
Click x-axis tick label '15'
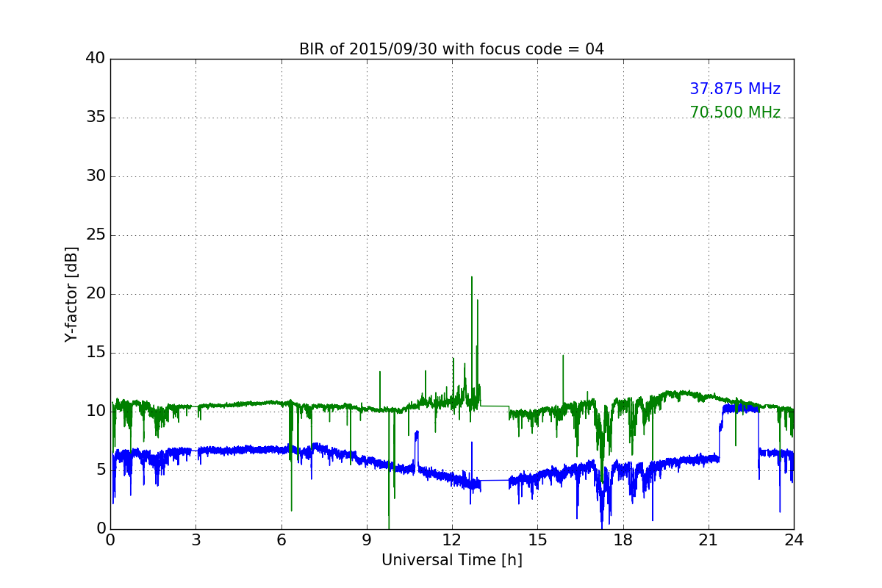pos(537,539)
